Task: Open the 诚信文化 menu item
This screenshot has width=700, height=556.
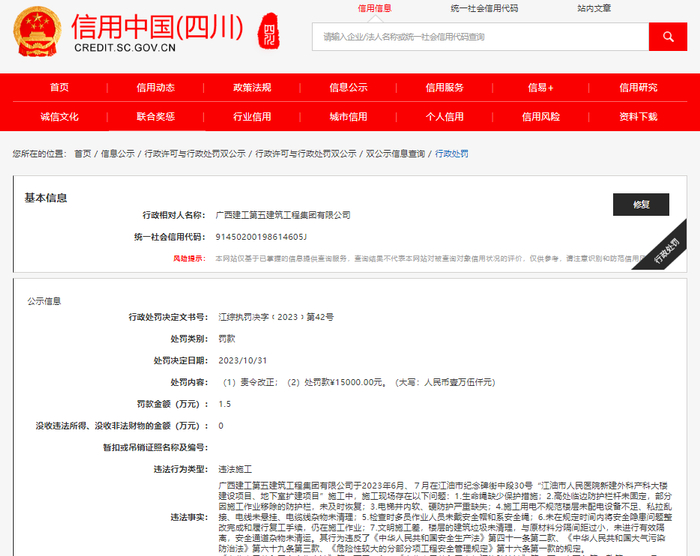Action: 59,117
